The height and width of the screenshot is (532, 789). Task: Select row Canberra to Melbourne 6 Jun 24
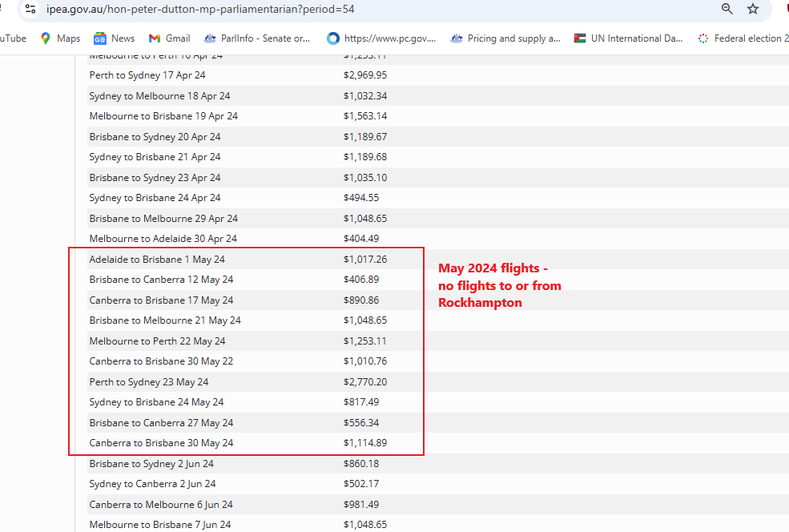coord(438,504)
